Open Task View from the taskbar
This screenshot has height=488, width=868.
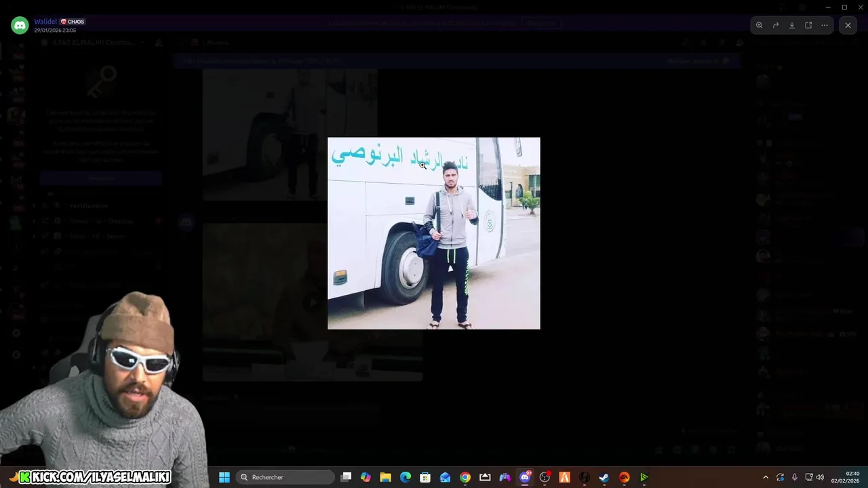tap(346, 477)
